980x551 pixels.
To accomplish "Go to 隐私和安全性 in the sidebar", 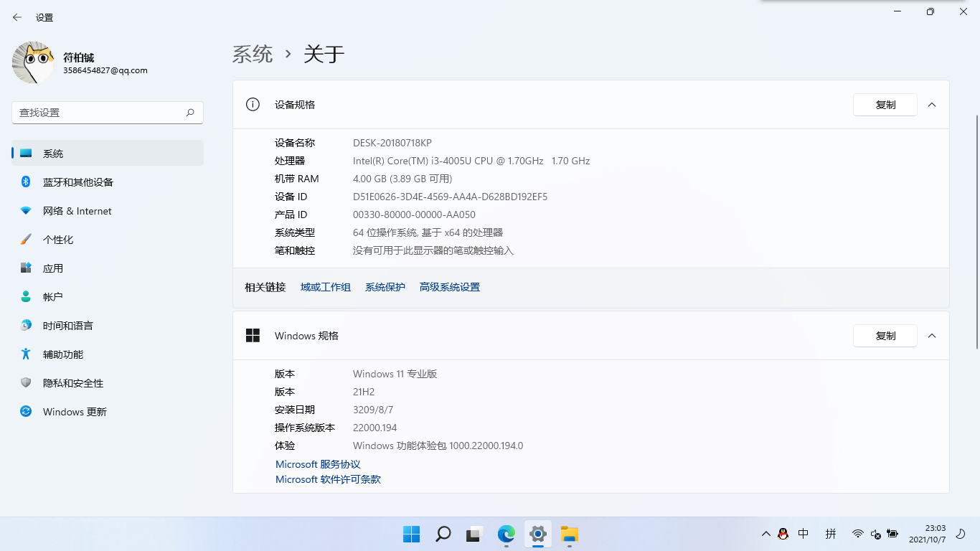I will click(x=72, y=383).
